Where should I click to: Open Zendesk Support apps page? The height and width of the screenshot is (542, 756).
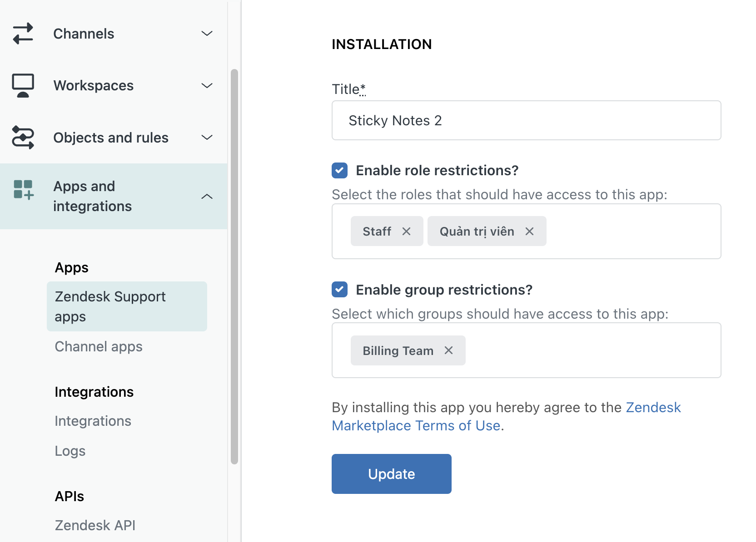127,306
